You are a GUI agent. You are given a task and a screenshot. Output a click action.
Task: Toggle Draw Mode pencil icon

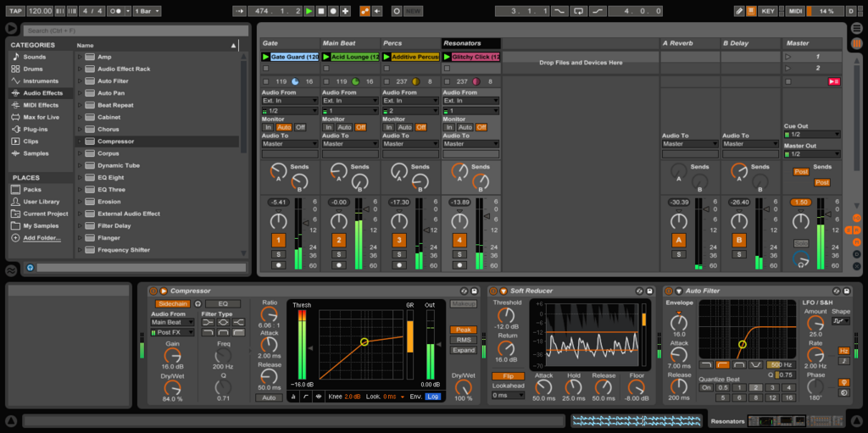point(739,11)
